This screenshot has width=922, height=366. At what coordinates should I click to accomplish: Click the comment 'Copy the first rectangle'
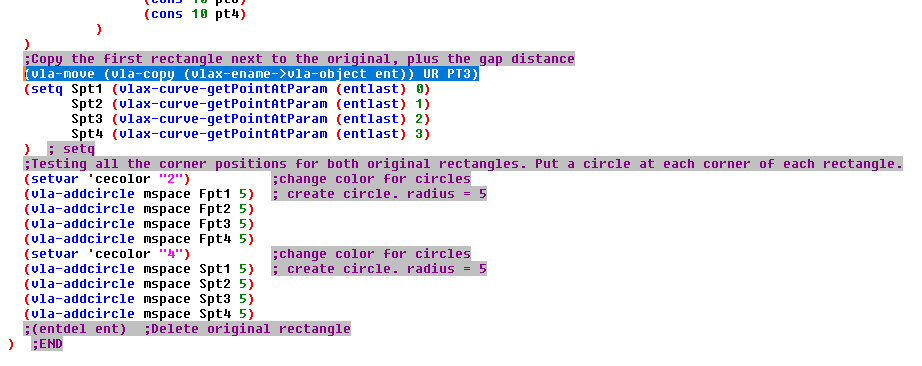coord(299,59)
